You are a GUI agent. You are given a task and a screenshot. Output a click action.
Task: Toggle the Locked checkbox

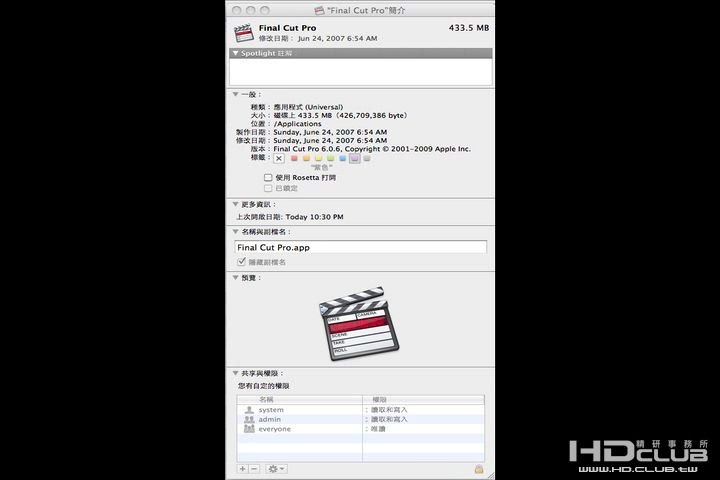[x=268, y=188]
